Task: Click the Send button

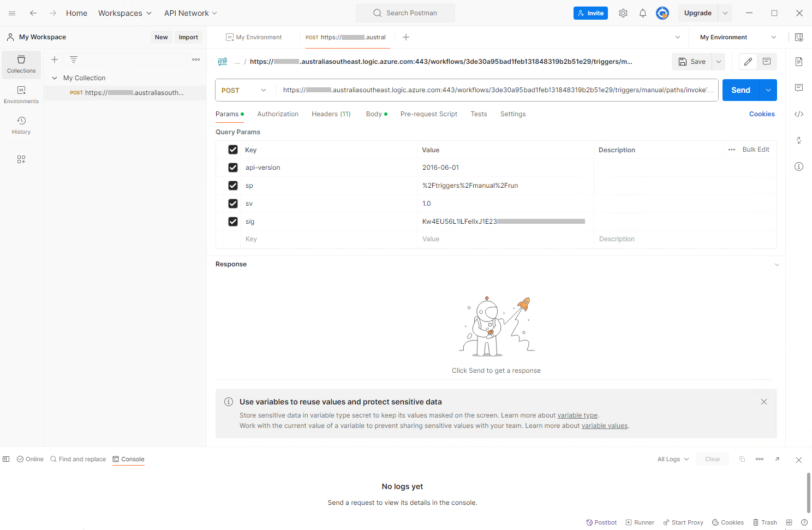Action: (x=740, y=90)
